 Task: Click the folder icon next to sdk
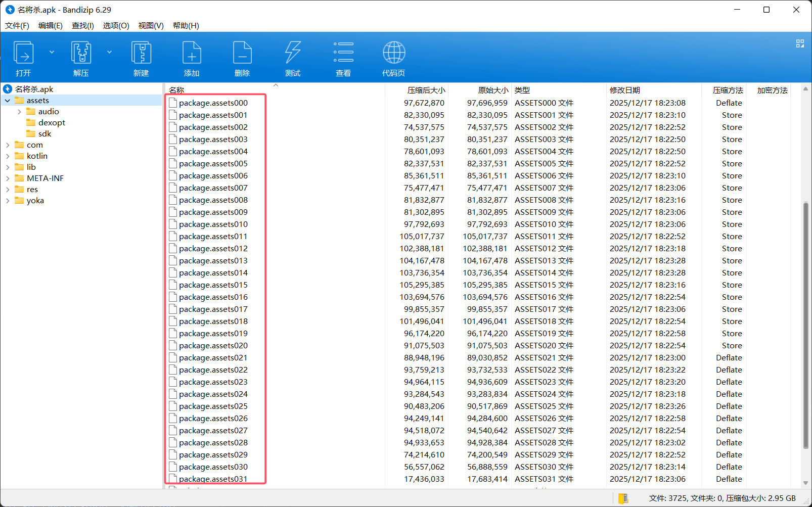31,133
